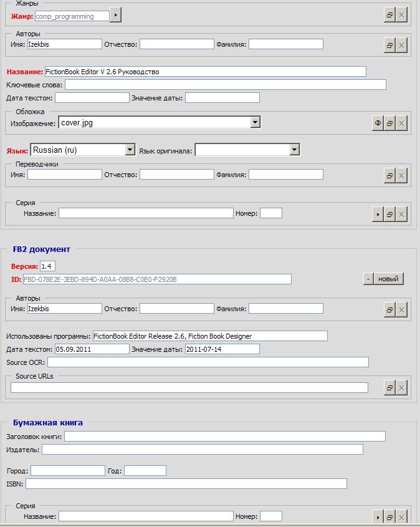Screen dimensions: 420x527
Task: Preview the cover image with the eye icon
Action: [378, 123]
